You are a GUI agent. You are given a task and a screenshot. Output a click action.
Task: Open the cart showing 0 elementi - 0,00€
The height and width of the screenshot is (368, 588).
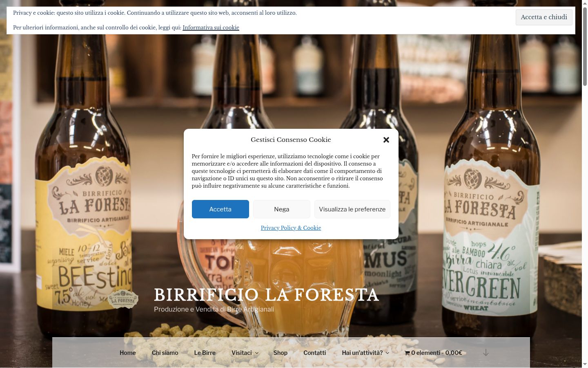click(433, 353)
